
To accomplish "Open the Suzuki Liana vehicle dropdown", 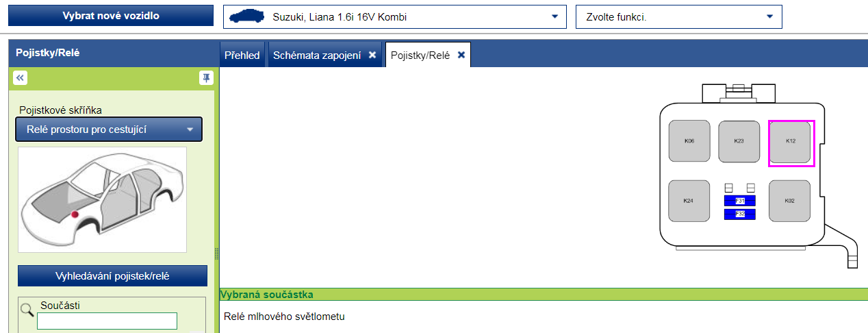I will coord(395,17).
